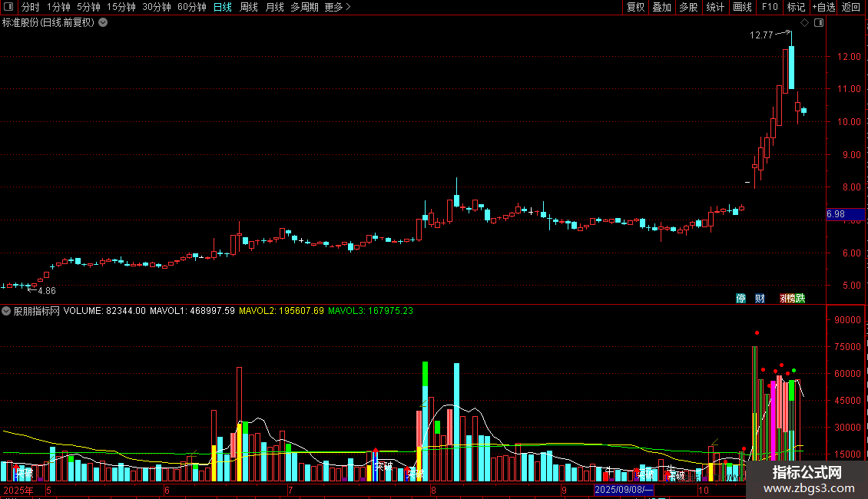This screenshot has height=499, width=868.
Task: Click the 叠加 overlay button
Action: pos(661,7)
